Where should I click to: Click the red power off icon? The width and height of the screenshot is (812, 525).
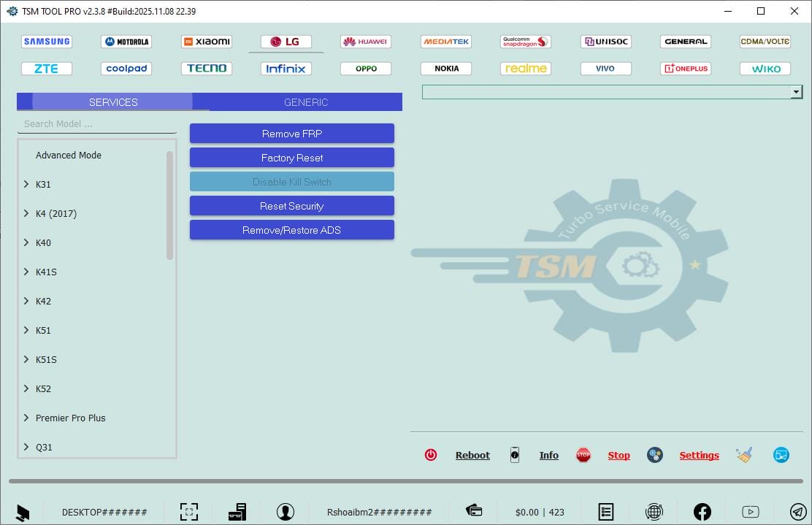pos(431,454)
